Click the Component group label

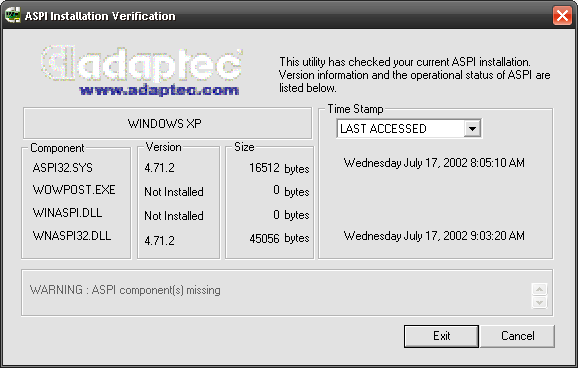[x=57, y=148]
